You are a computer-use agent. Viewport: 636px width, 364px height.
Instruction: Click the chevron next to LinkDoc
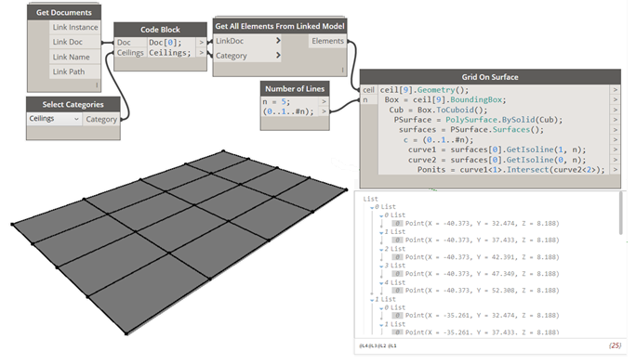pyautogui.click(x=278, y=41)
